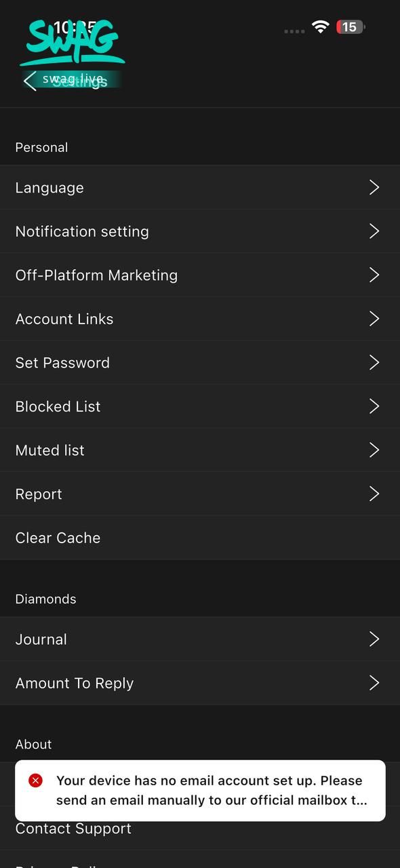Expand the Language row chevron

[x=374, y=187]
